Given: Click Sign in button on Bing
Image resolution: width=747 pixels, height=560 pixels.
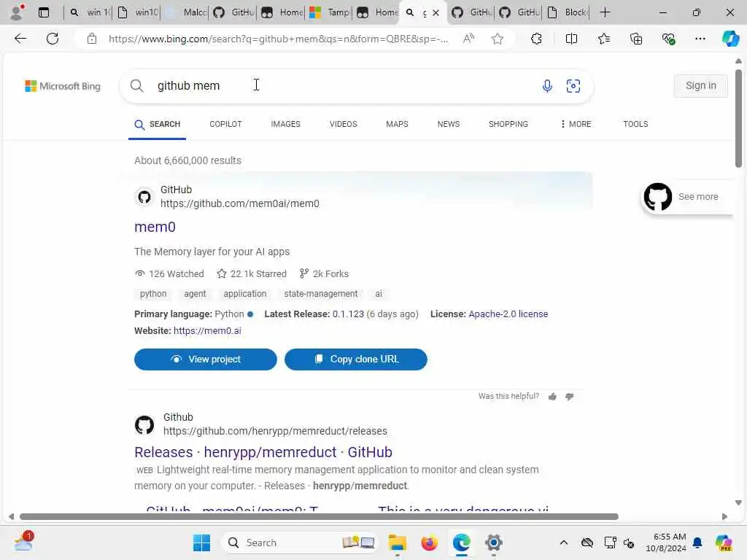Looking at the screenshot, I should tap(701, 86).
